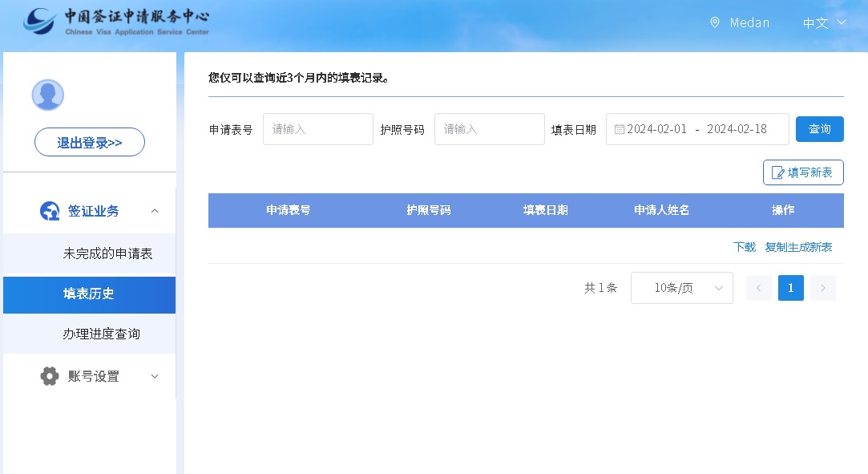The width and height of the screenshot is (868, 474).
Task: Go to the previous page arrow
Action: click(x=758, y=288)
